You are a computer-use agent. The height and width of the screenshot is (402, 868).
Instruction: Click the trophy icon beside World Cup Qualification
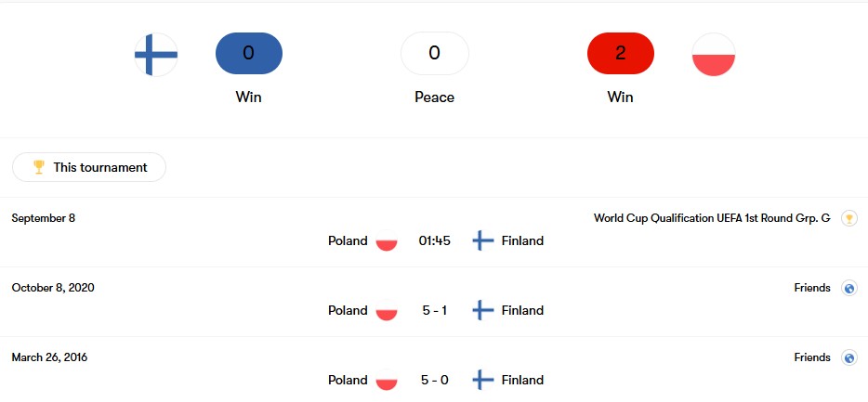tap(849, 218)
